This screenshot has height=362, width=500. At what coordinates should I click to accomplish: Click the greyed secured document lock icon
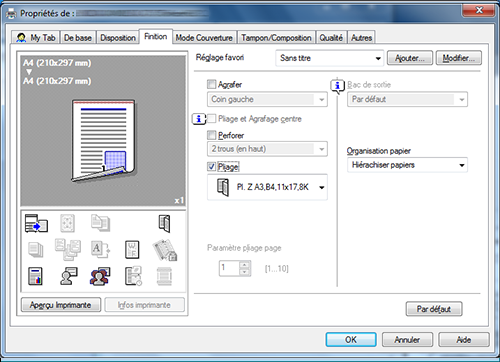coord(165,250)
